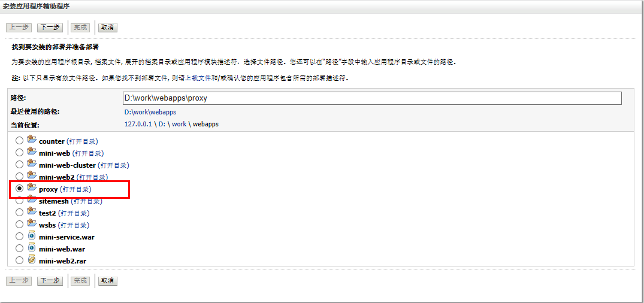Click the mini-service.war archive icon
Screen dimensions: 644x303
(32, 236)
